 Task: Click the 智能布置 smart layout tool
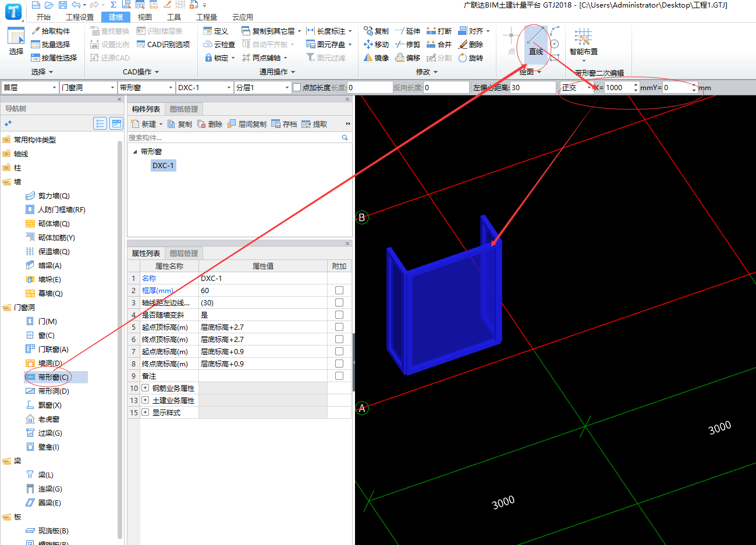coord(583,43)
